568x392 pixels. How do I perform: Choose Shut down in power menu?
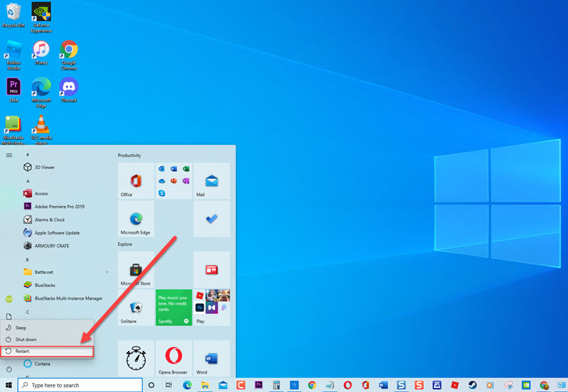(x=47, y=339)
